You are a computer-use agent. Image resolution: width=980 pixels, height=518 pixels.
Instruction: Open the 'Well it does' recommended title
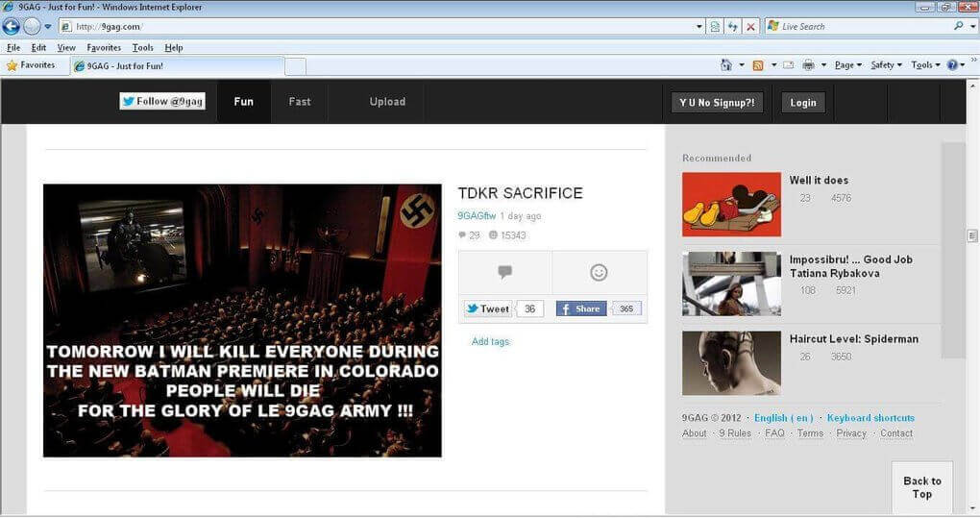(819, 180)
